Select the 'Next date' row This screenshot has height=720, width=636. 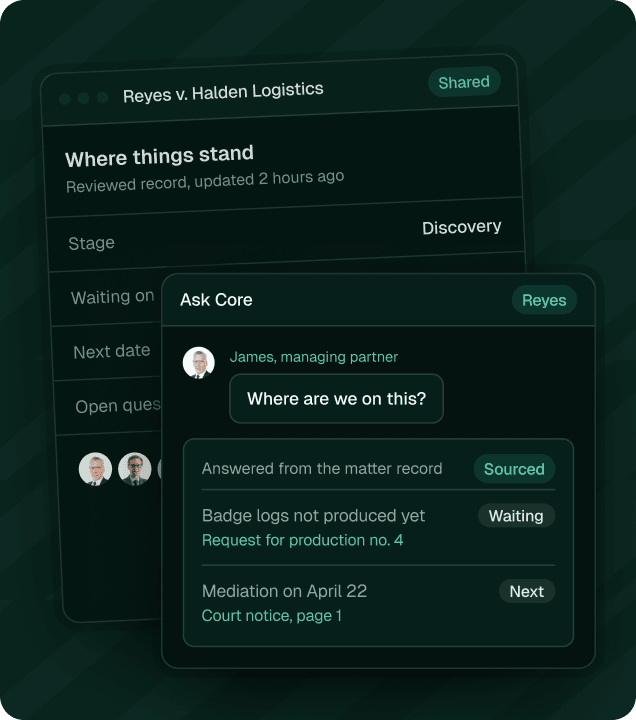tap(108, 352)
